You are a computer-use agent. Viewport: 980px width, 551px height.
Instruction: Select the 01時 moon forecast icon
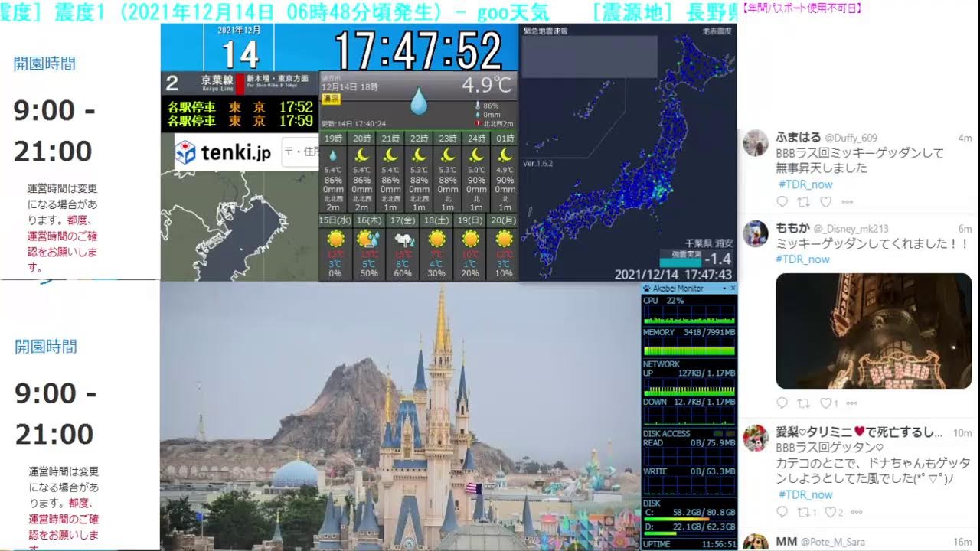tap(505, 155)
